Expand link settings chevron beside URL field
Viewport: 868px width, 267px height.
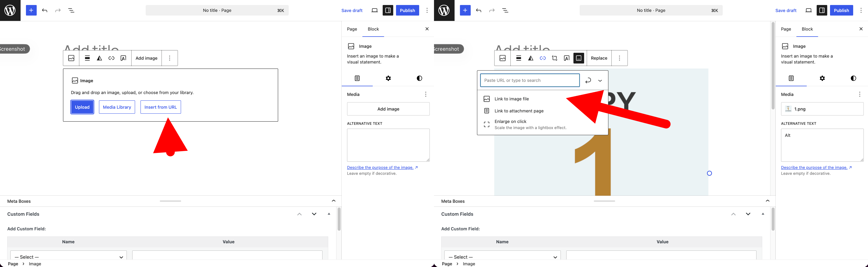coord(600,81)
